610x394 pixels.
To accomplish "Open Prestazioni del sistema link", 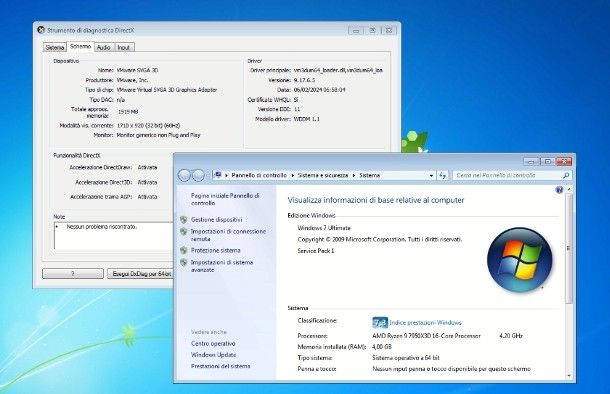I will tap(221, 366).
